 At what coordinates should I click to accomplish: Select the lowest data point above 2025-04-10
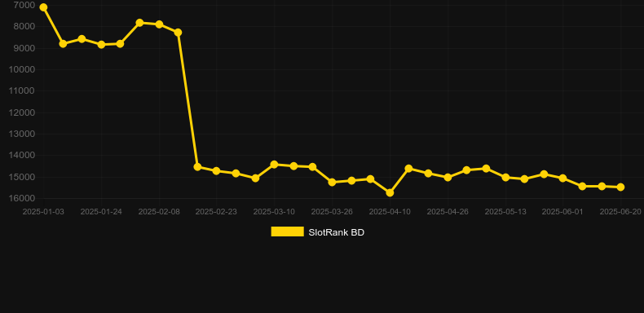coord(390,192)
